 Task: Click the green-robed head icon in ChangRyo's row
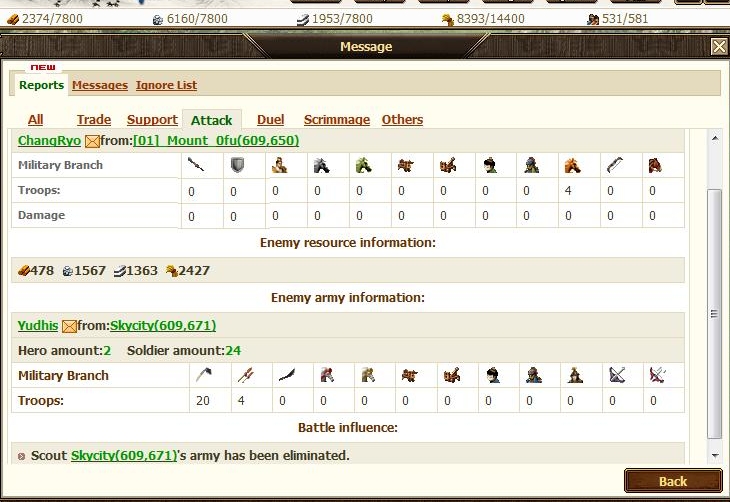490,165
